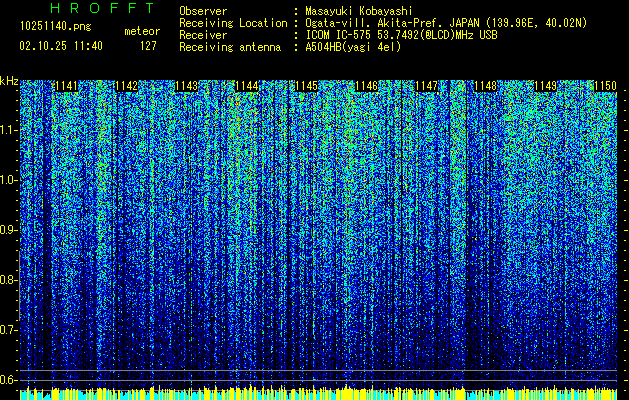Screen dimensions: 629x400
Task: Click the meteor label
Action: click(x=142, y=31)
